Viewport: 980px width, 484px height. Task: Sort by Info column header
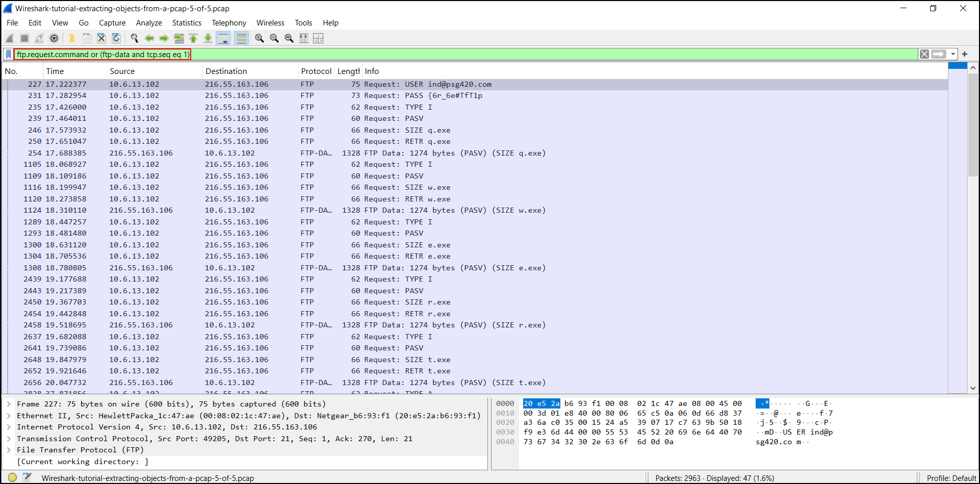point(655,71)
